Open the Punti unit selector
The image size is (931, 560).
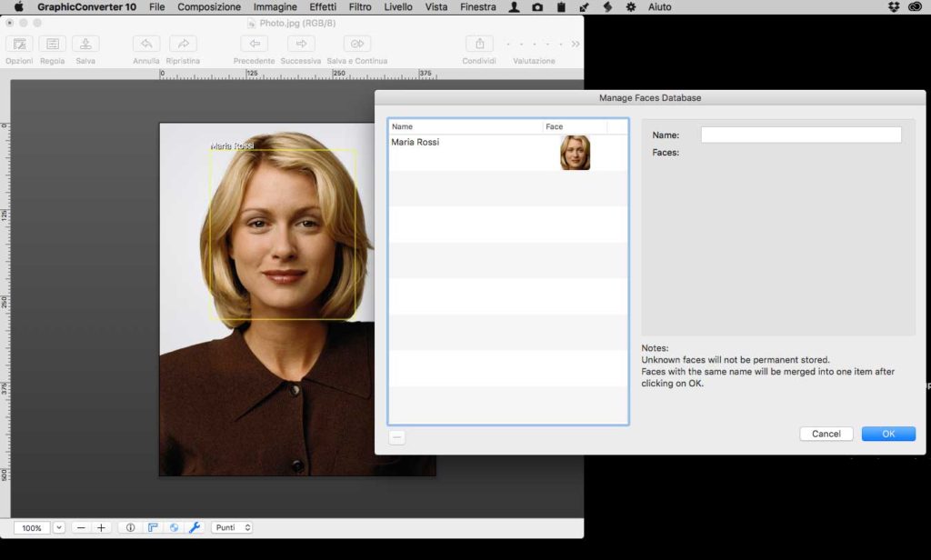pos(231,527)
